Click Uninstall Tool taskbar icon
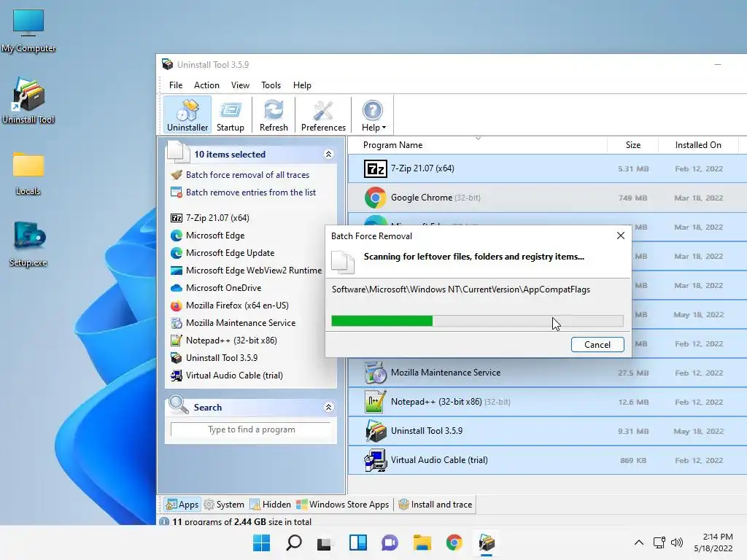This screenshot has width=747, height=560. click(x=487, y=542)
